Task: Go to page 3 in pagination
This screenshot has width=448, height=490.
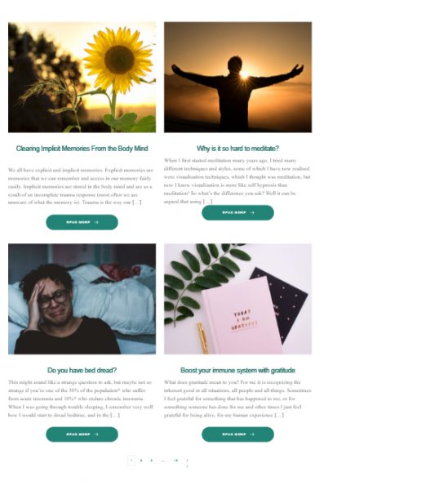Action: point(152,461)
